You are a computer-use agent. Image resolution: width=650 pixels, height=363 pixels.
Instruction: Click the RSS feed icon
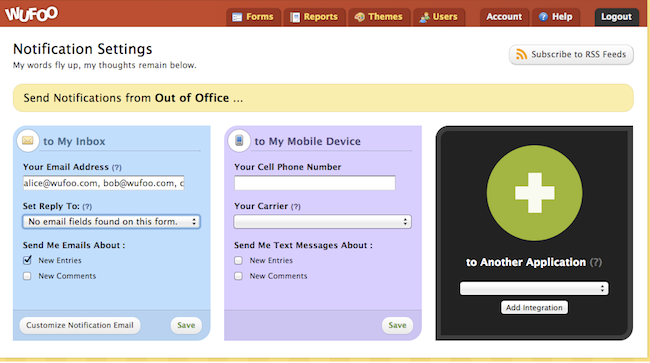click(x=521, y=54)
